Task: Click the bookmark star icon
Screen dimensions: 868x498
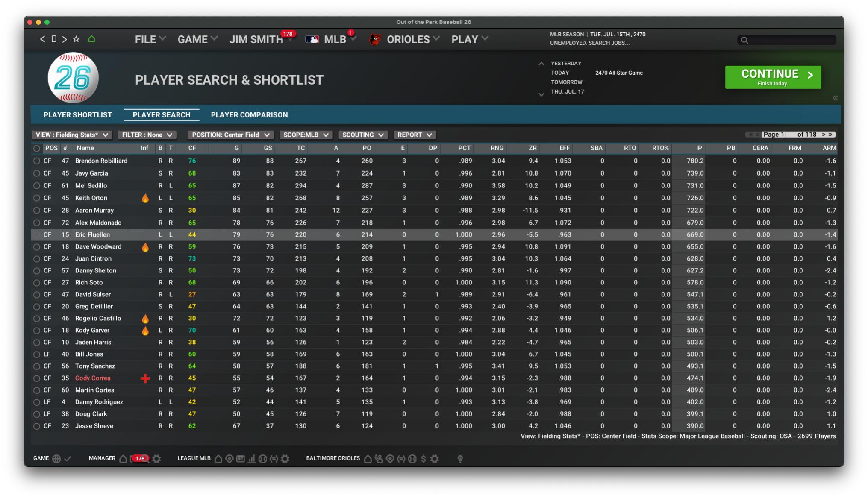Action: tap(77, 39)
